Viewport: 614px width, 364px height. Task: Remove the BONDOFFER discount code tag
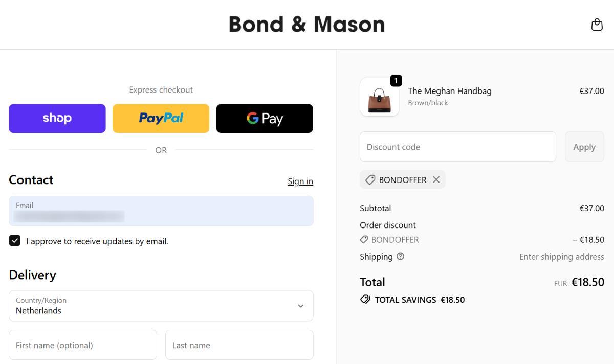436,179
